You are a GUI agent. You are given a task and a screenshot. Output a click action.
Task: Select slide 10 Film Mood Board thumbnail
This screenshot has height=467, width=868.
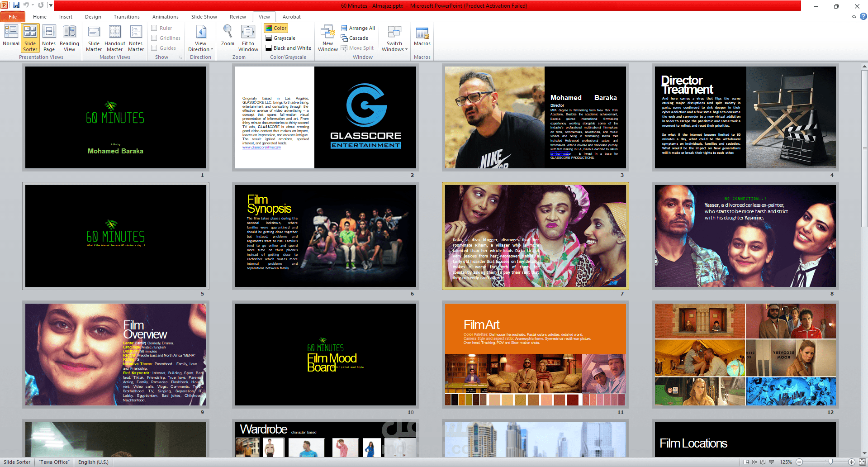(x=326, y=355)
